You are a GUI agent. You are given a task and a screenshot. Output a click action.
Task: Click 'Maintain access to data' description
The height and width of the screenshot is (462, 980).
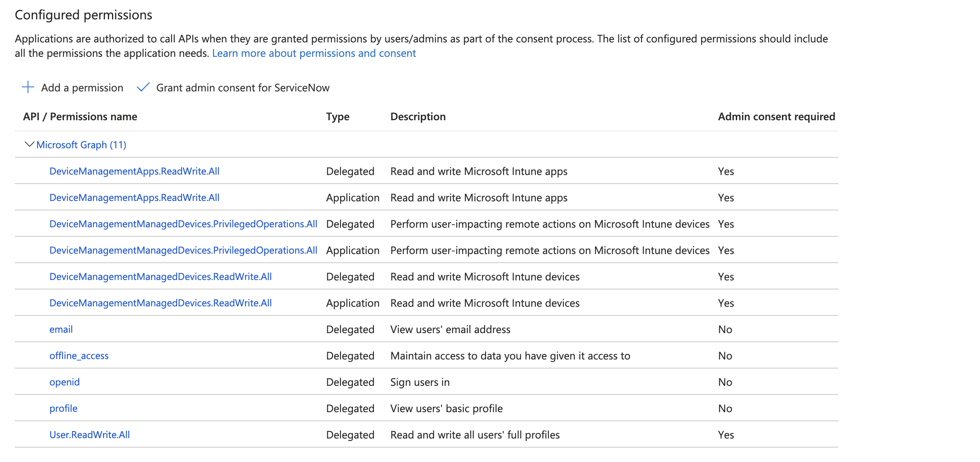tap(510, 356)
